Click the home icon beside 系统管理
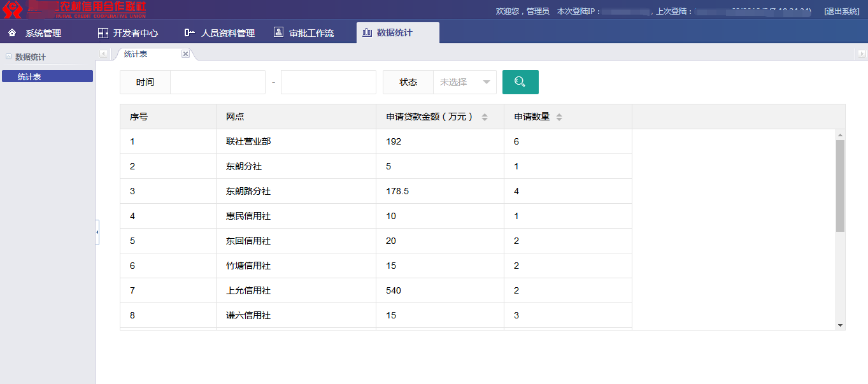Screen dimensions: 868x384 click(x=12, y=32)
